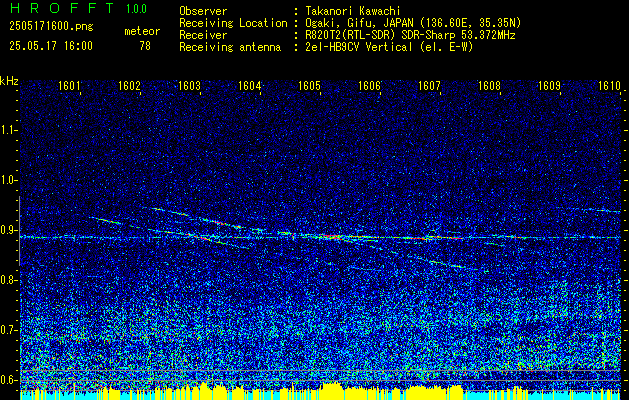
Task: Click time marker 1602
Action: click(x=129, y=85)
